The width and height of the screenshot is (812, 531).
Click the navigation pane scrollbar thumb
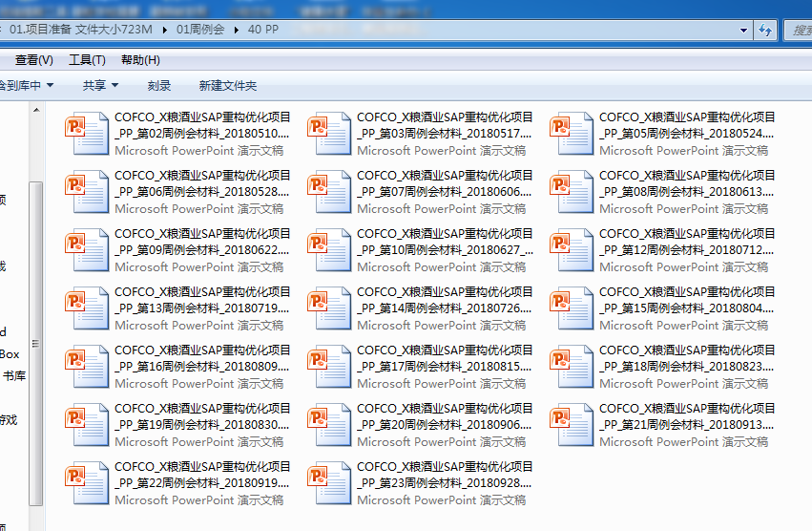[35, 343]
